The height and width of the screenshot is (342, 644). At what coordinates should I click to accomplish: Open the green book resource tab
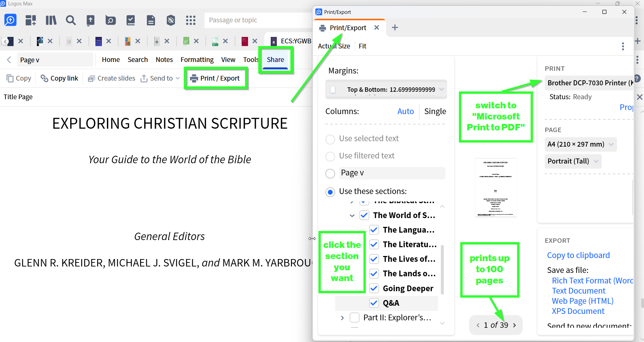coord(186,41)
